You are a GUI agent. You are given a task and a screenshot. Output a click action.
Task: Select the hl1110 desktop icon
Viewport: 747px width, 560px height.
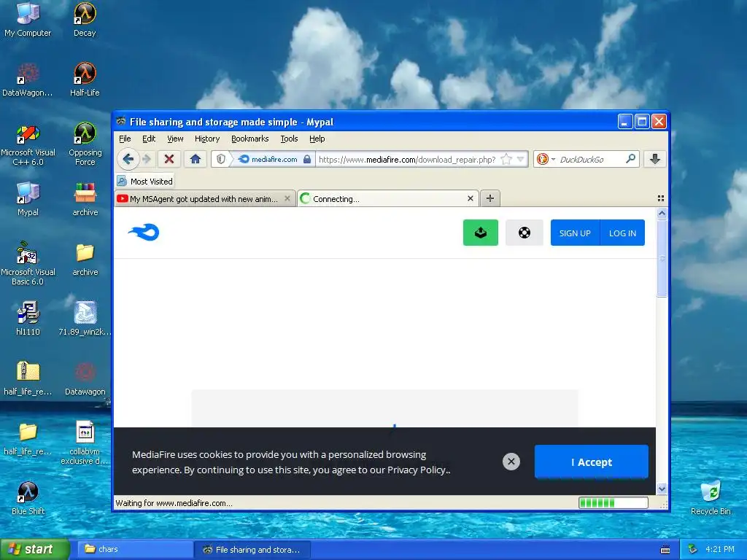[x=28, y=319]
